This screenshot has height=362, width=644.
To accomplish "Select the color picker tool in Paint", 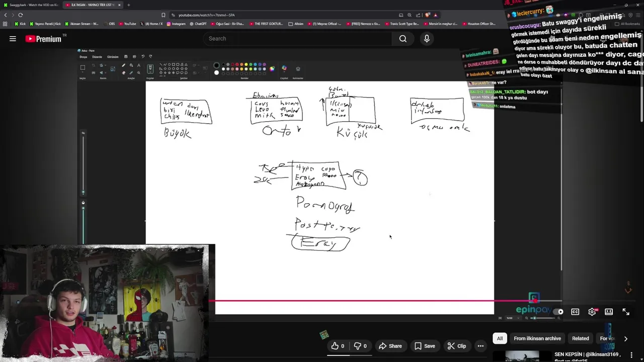I will tap(131, 72).
